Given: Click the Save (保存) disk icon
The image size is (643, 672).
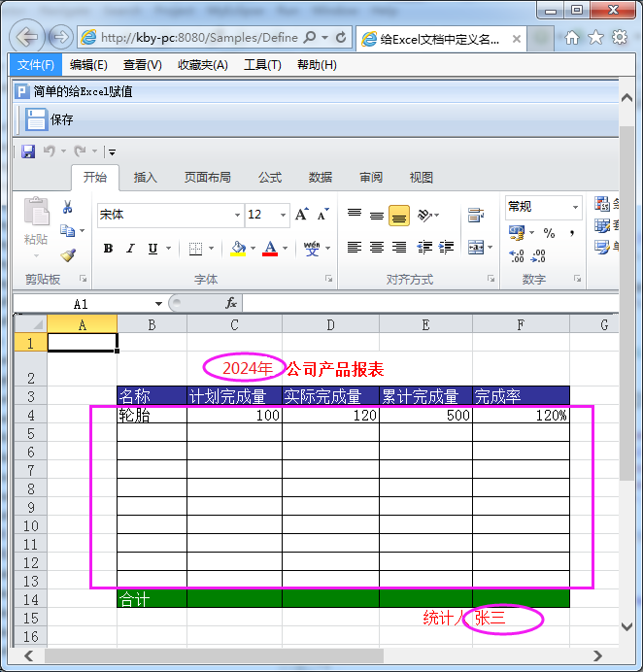Looking at the screenshot, I should (36, 119).
